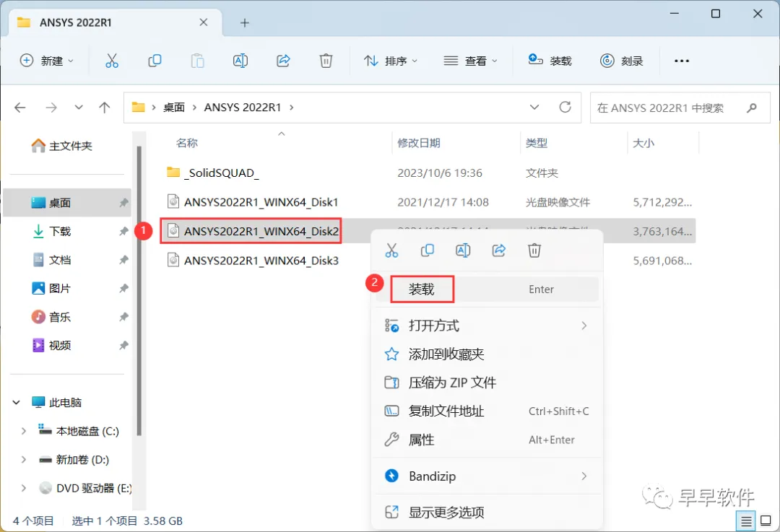Image resolution: width=780 pixels, height=532 pixels.
Task: Open 主文件夹 in sidebar
Action: tap(61, 146)
